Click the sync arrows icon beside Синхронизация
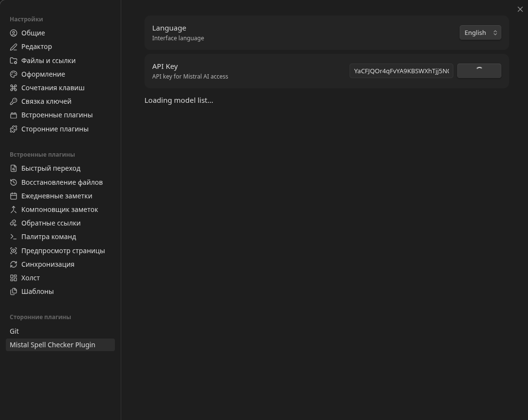Image resolution: width=528 pixels, height=420 pixels. point(14,264)
